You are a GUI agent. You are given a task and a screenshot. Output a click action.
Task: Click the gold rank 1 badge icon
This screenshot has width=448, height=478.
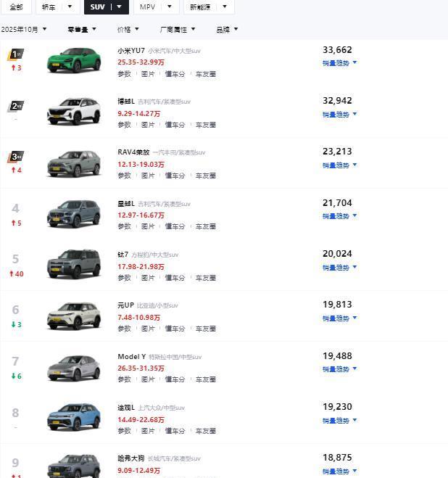tap(15, 54)
